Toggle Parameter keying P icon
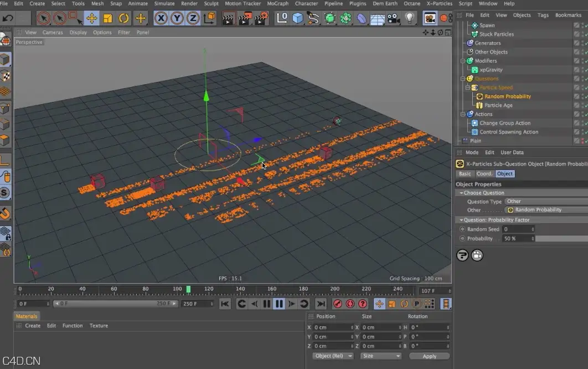Screen dimensions: 588x369 [416, 304]
